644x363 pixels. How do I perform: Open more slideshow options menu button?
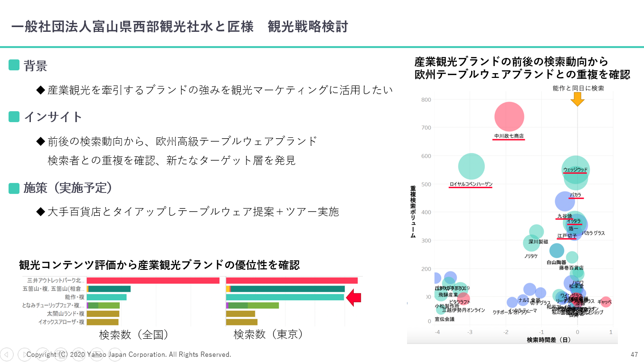pyautogui.click(x=114, y=354)
